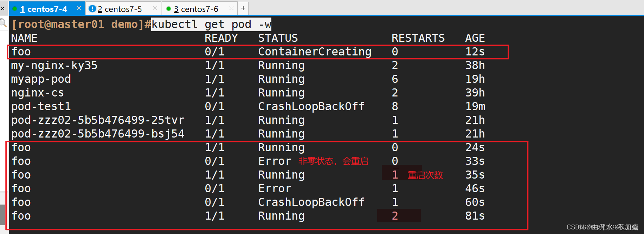644x234 pixels.
Task: Click the green status dot on centos7-6 tab
Action: (169, 9)
